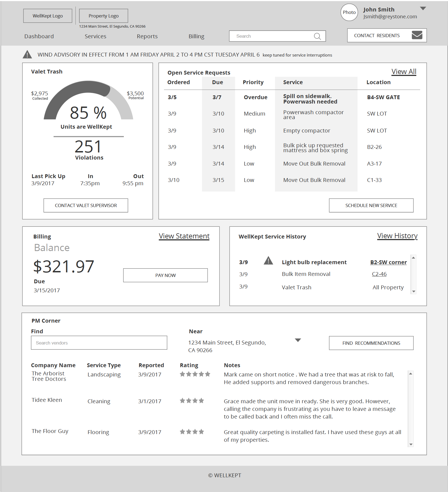This screenshot has height=492, width=448.
Task: Click the user Photo avatar circle
Action: click(349, 12)
